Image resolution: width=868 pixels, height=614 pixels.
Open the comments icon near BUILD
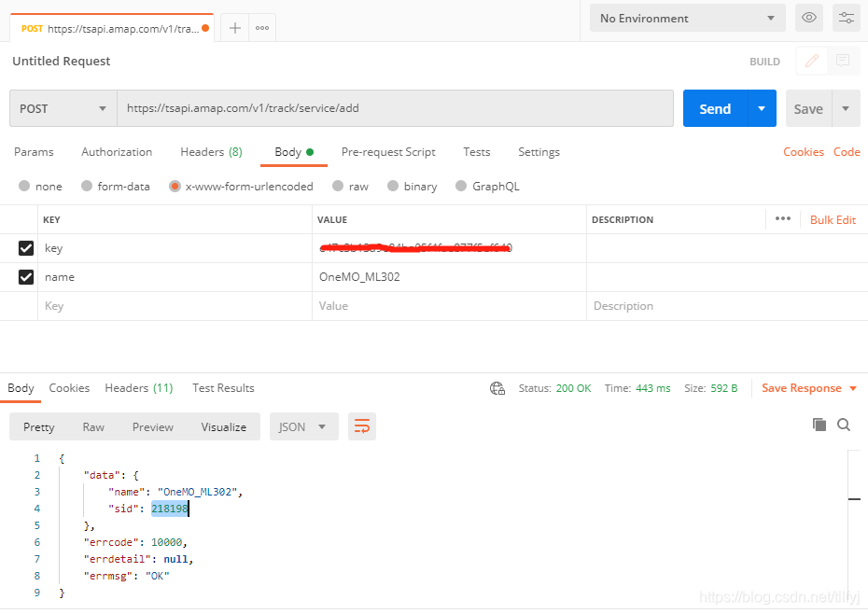point(843,61)
